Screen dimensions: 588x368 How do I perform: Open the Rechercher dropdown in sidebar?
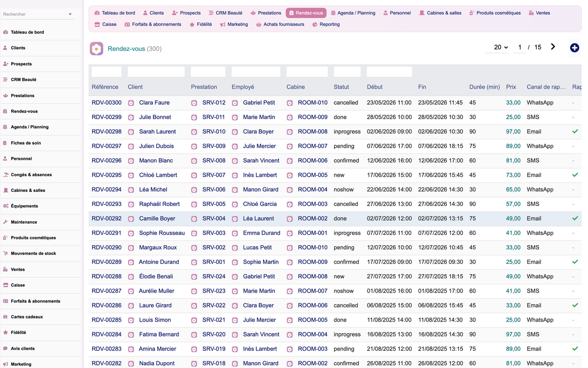(x=70, y=14)
